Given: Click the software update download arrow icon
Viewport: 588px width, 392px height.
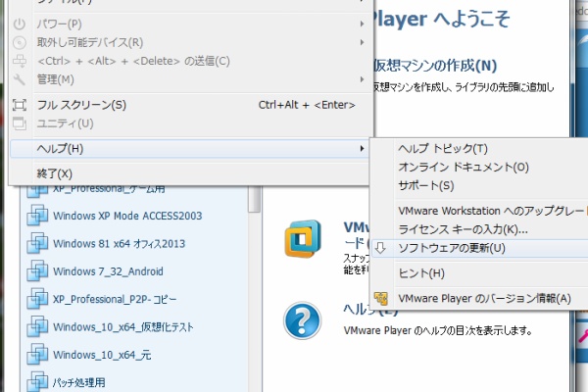Looking at the screenshot, I should coord(381,248).
